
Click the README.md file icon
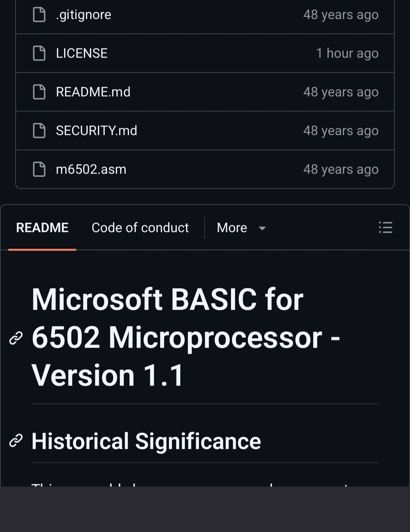(x=39, y=92)
